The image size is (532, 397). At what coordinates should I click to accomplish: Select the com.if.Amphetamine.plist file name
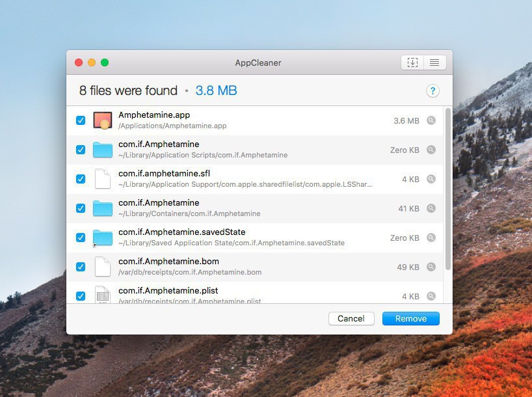point(168,291)
